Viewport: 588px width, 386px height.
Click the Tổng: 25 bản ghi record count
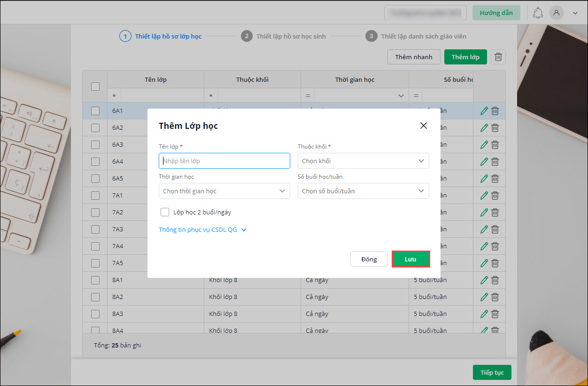coord(117,345)
